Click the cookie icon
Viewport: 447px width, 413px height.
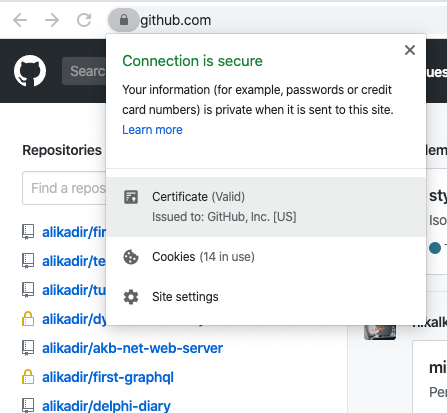point(131,257)
